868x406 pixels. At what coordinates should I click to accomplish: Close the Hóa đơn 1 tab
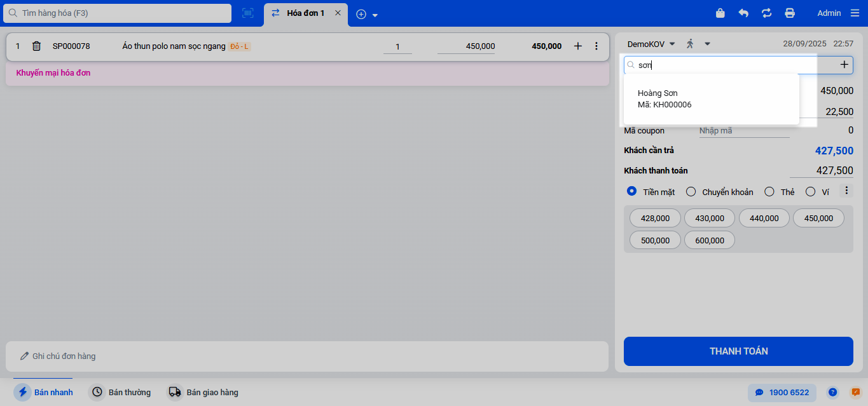tap(338, 13)
